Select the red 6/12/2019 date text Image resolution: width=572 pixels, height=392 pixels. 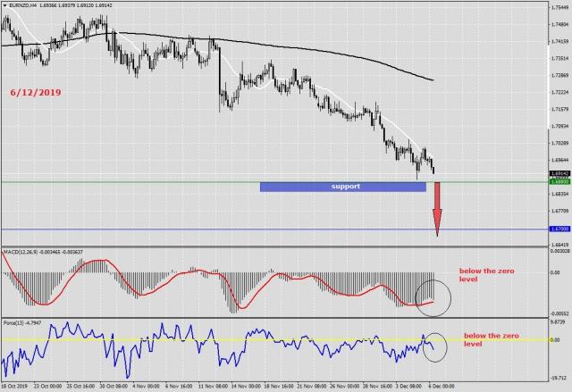(x=37, y=91)
